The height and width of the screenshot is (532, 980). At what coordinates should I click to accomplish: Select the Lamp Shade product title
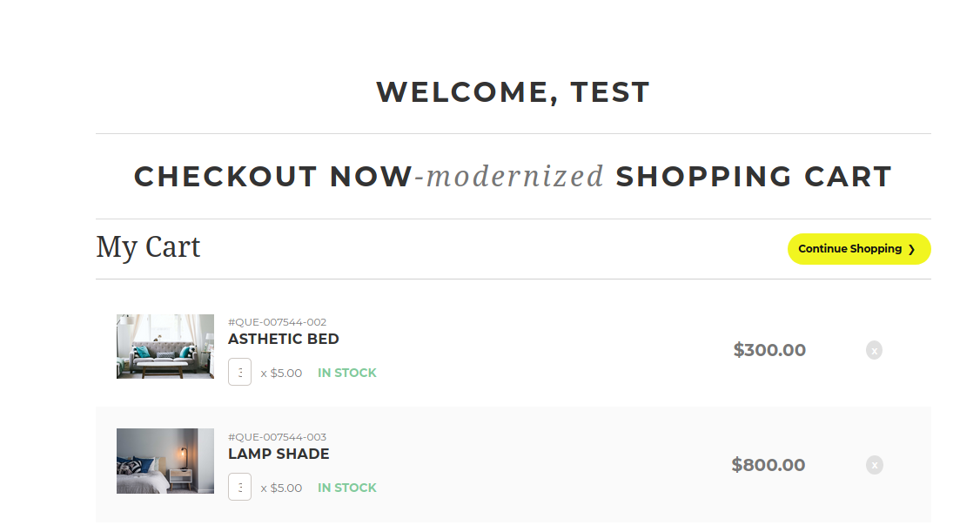279,454
